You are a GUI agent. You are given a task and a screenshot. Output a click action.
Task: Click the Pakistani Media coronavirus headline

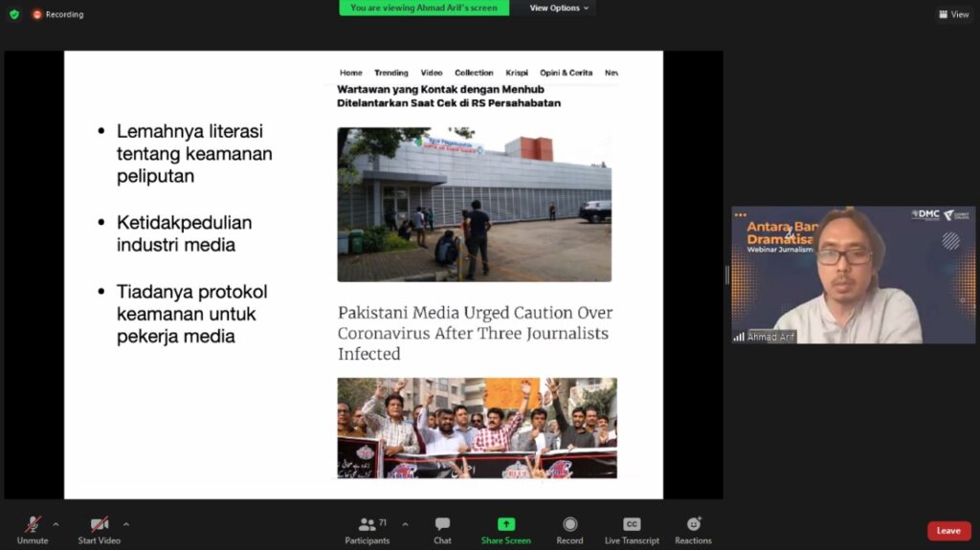[475, 333]
